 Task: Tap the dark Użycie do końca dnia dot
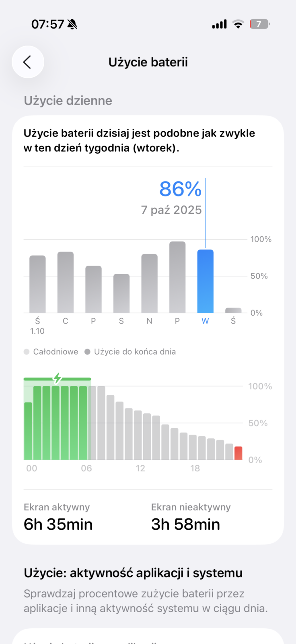[x=87, y=352]
